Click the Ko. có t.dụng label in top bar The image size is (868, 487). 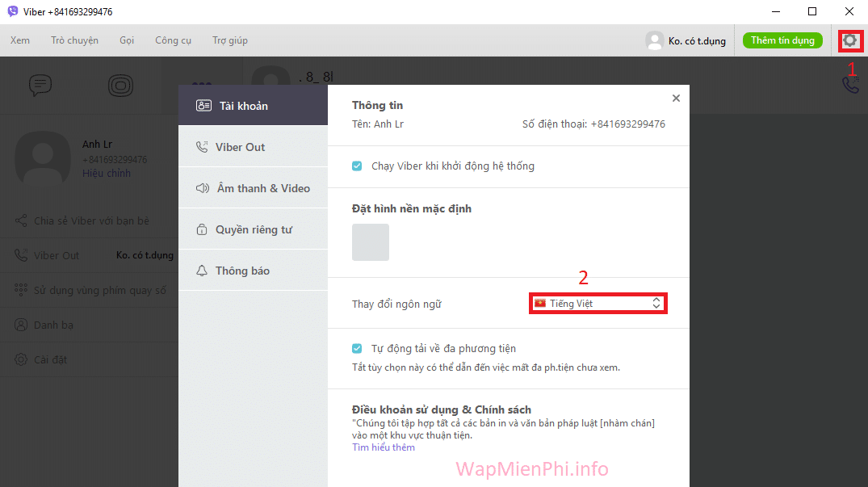tap(697, 41)
